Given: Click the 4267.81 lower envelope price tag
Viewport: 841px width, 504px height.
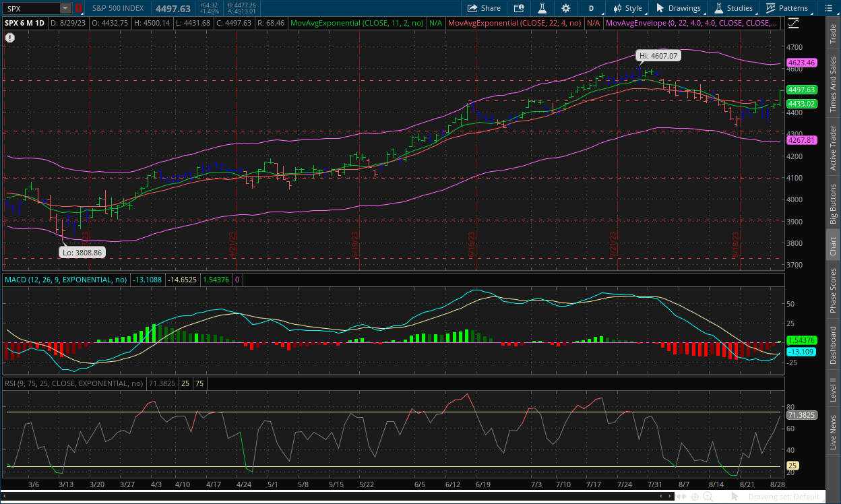Looking at the screenshot, I should click(x=802, y=140).
